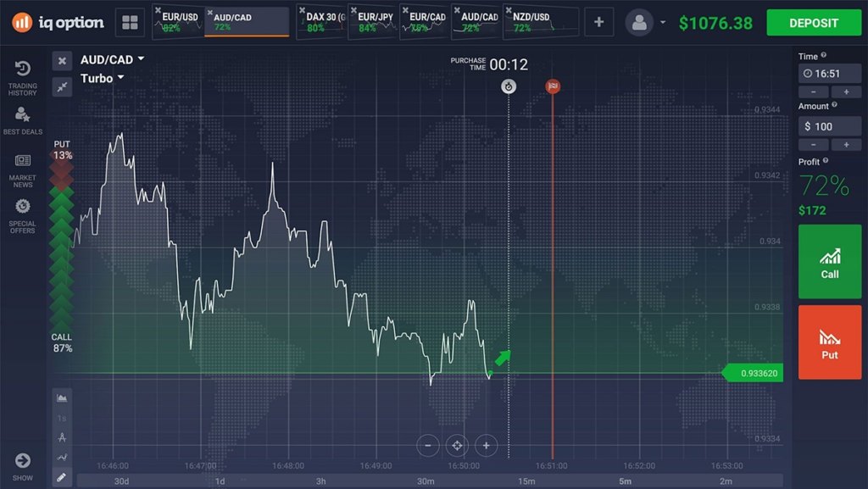
Task: Click the $172 payout value
Action: [x=812, y=211]
